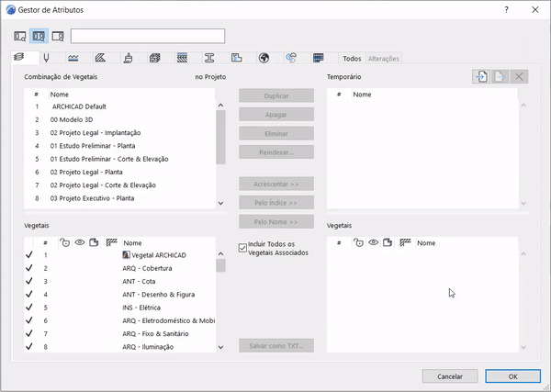Toggle checkmark for ARQ - Cobertura layer

pyautogui.click(x=29, y=268)
